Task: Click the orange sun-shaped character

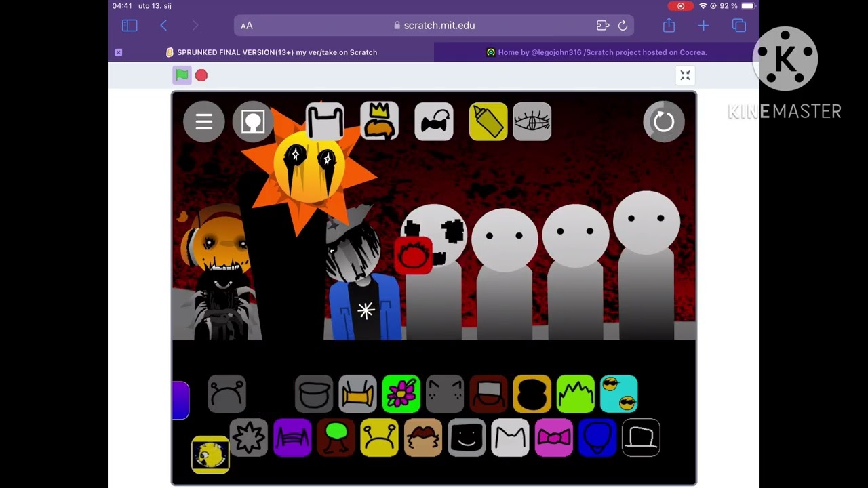Action: click(310, 166)
